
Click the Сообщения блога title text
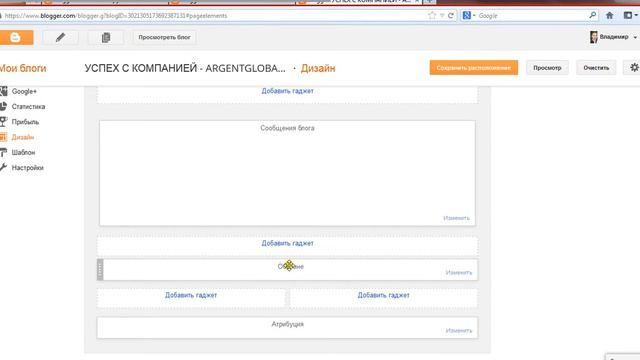coord(287,128)
